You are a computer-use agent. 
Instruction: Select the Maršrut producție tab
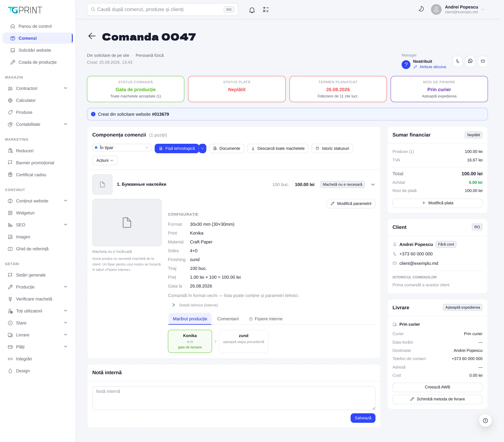(190, 319)
